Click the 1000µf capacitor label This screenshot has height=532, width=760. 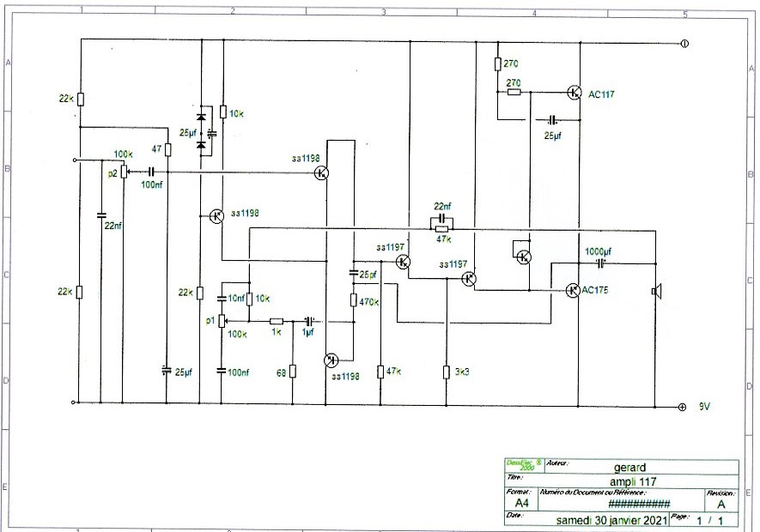pyautogui.click(x=598, y=251)
